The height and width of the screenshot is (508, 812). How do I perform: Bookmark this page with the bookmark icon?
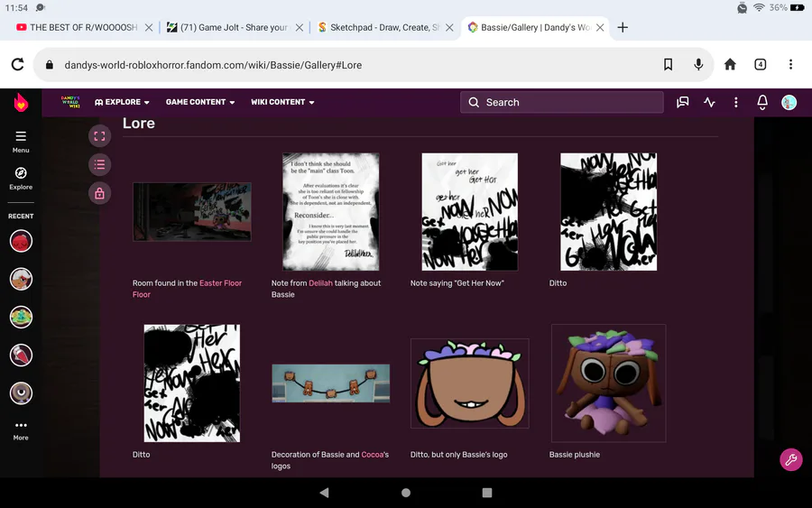click(x=668, y=65)
